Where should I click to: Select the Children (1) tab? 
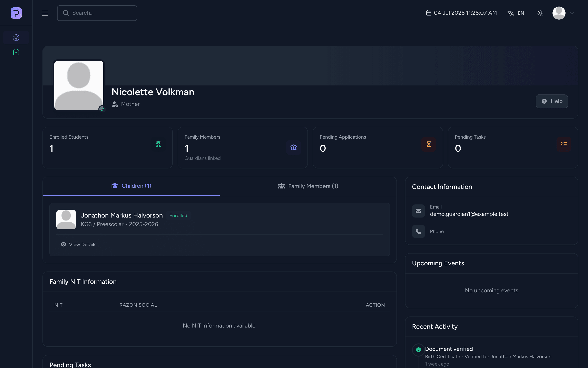(x=131, y=186)
